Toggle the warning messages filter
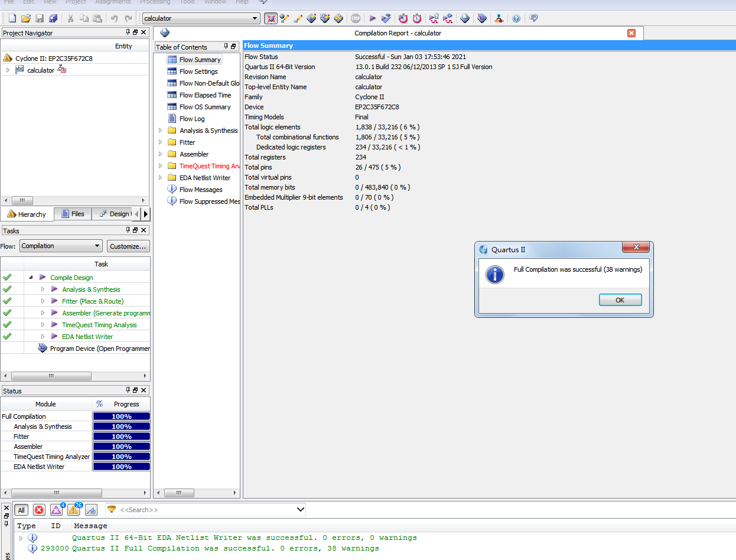This screenshot has height=560, width=736. (73, 510)
